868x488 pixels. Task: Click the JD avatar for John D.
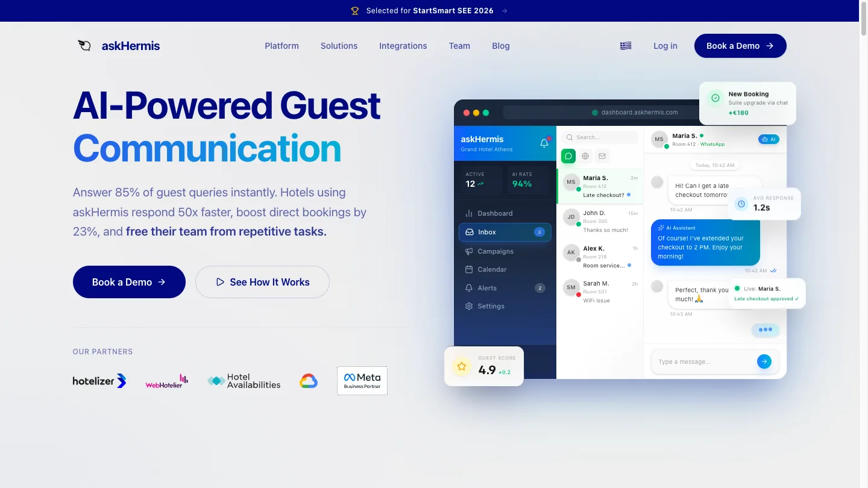tap(571, 217)
